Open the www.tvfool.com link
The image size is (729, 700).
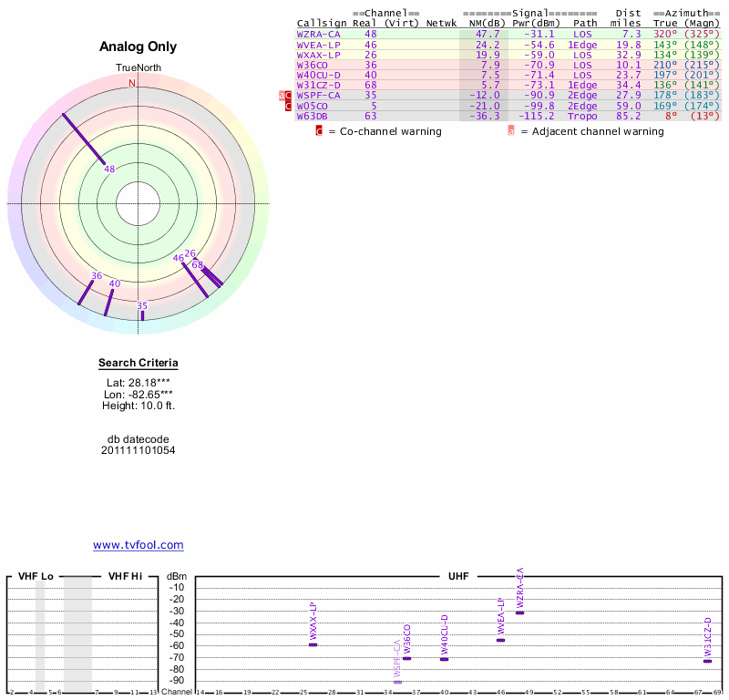tap(138, 545)
